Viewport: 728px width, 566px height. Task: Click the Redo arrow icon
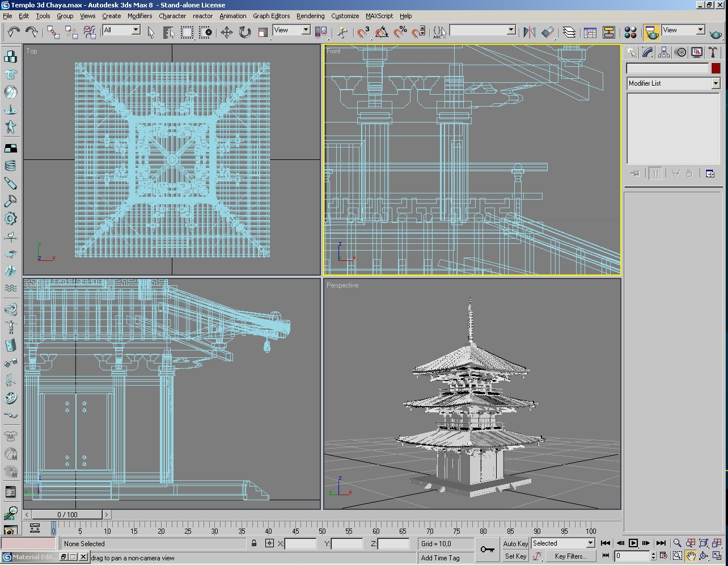[32, 32]
